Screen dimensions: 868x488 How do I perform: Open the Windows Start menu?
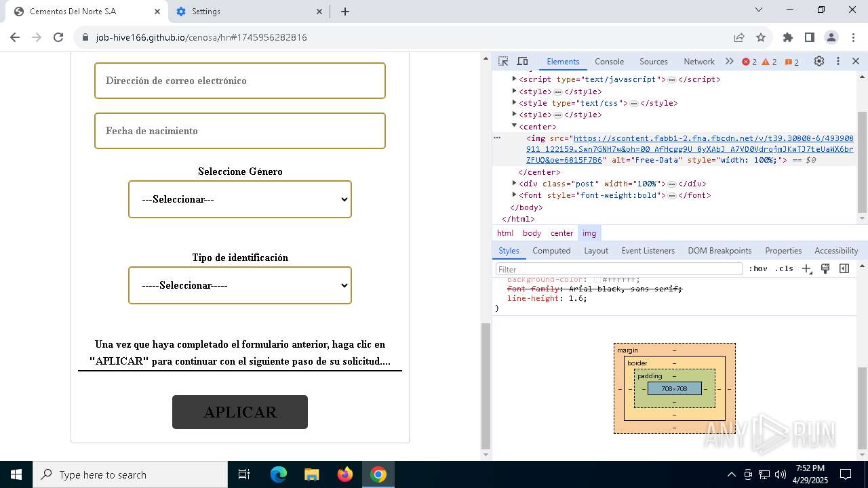(16, 474)
